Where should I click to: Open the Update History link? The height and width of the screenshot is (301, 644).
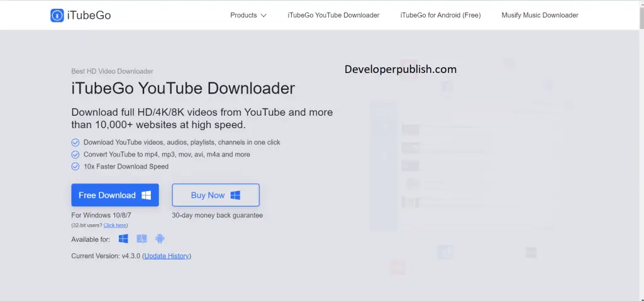[167, 256]
